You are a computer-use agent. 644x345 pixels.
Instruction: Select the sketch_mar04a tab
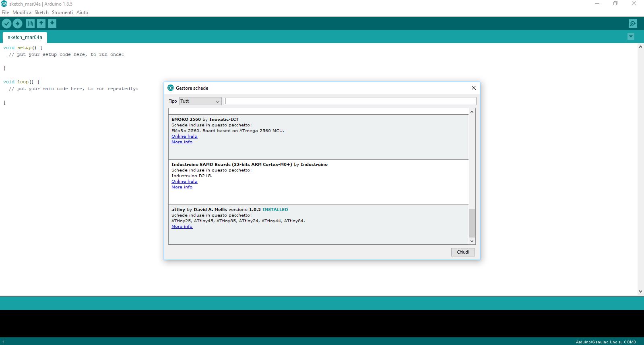click(x=25, y=37)
